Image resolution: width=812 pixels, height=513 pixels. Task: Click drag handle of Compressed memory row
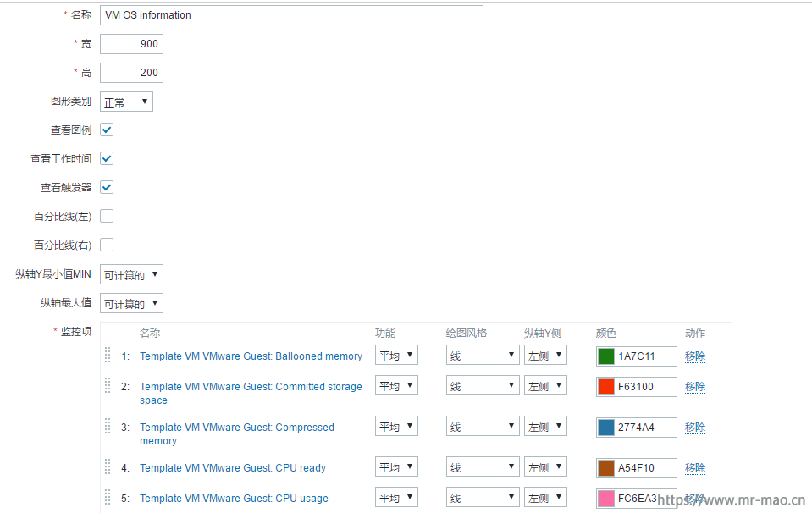click(x=108, y=426)
